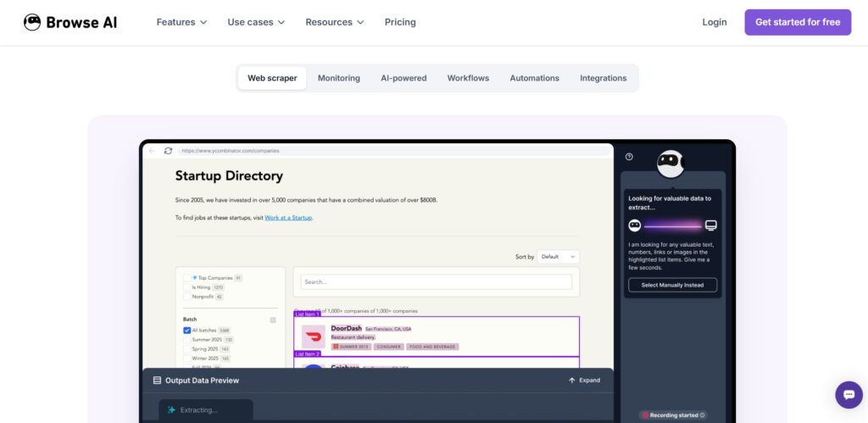Screen dimensions: 868x423
Task: Expand the Output Data Preview panel
Action: pyautogui.click(x=584, y=381)
